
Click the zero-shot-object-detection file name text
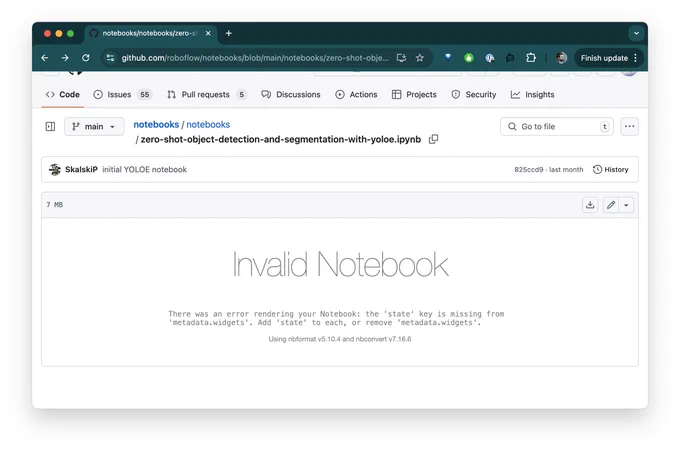[281, 139]
